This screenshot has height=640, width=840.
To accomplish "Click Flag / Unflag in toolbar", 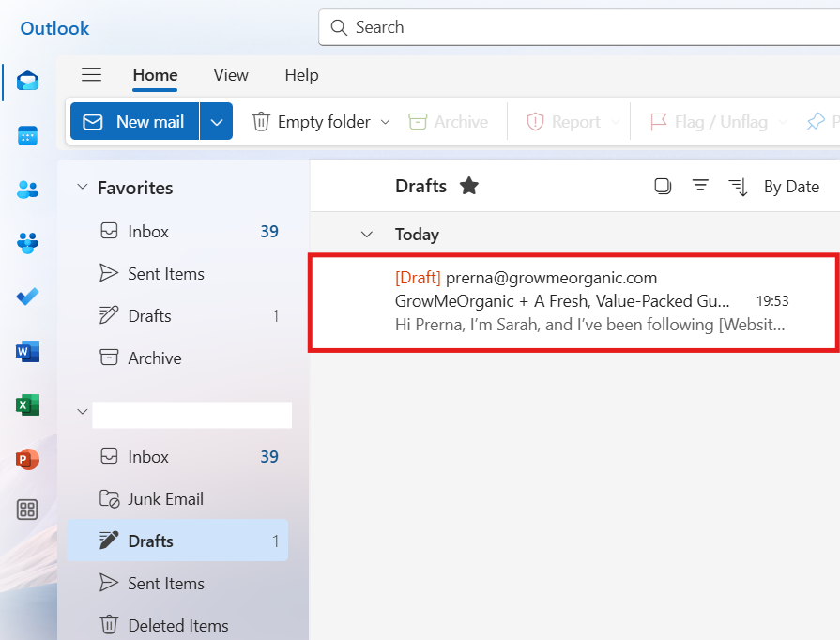I will (x=710, y=122).
